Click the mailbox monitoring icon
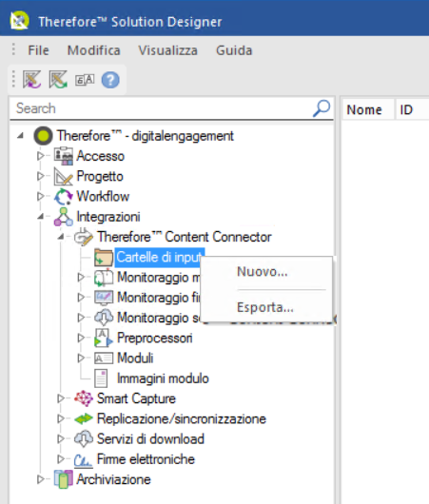Image resolution: width=429 pixels, height=504 pixels. [x=104, y=278]
